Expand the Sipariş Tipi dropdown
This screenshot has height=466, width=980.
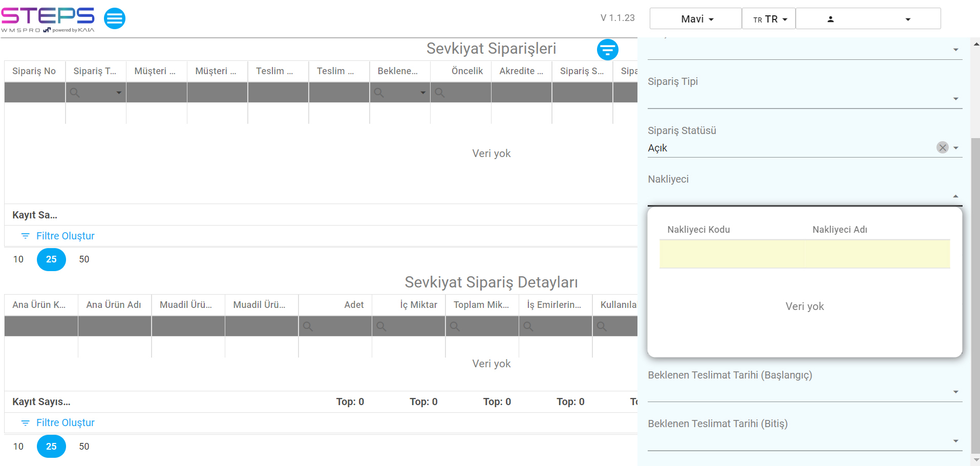[955, 99]
